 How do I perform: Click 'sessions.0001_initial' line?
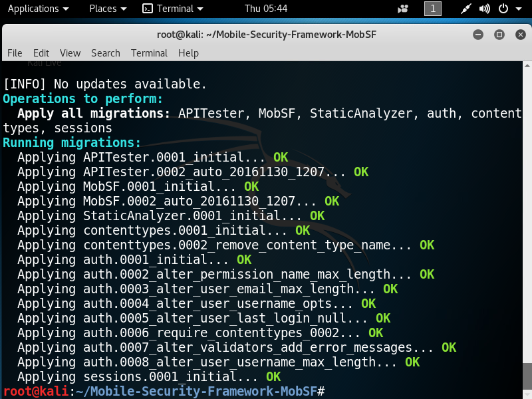tap(149, 376)
